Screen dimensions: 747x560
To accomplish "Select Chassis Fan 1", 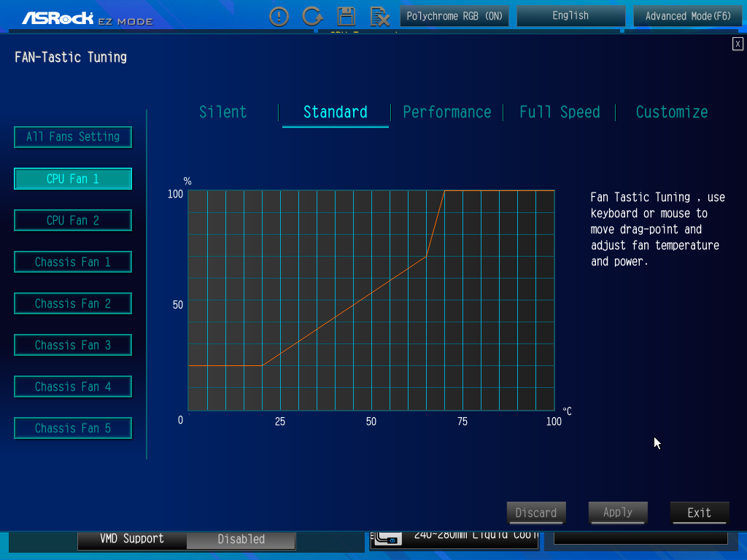I will [73, 262].
